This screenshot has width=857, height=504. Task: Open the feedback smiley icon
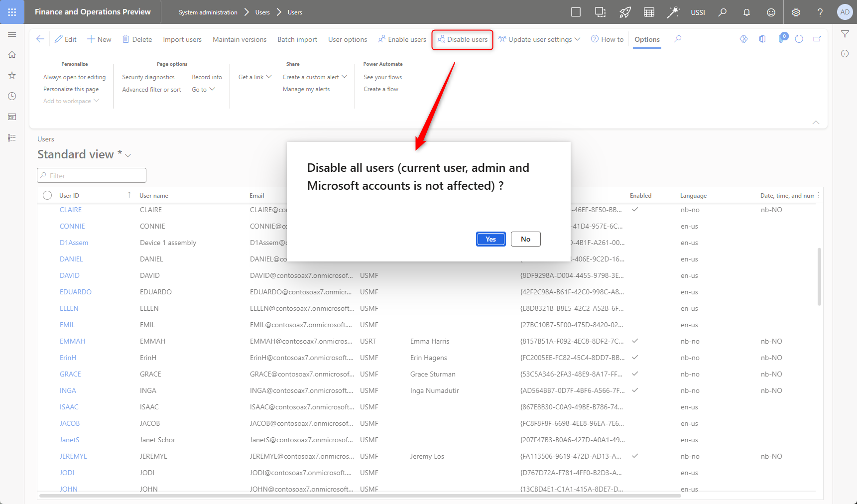[x=771, y=12]
